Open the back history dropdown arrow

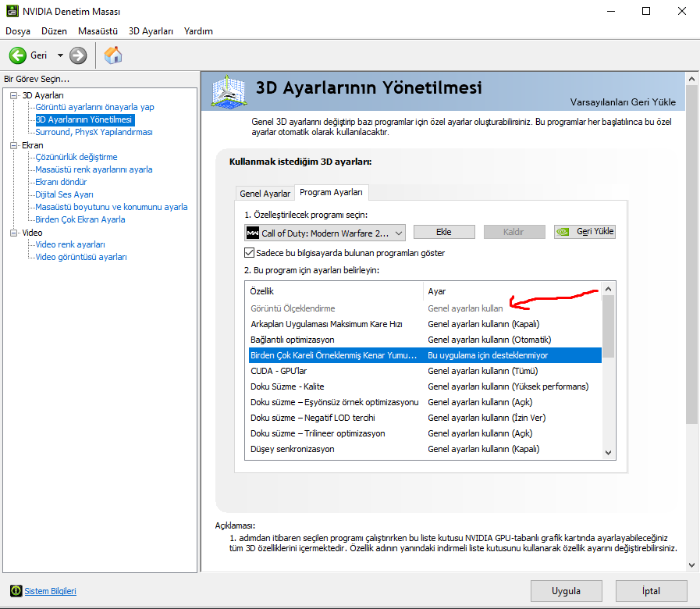(x=60, y=55)
